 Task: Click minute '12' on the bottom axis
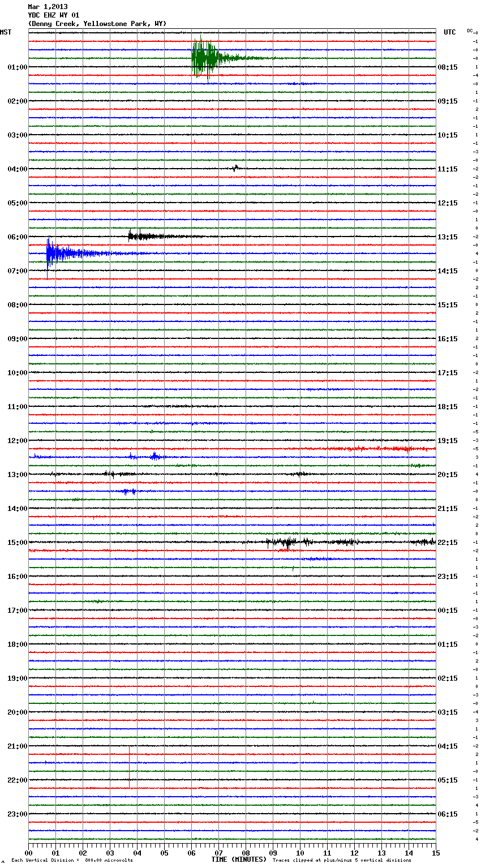coord(354,853)
